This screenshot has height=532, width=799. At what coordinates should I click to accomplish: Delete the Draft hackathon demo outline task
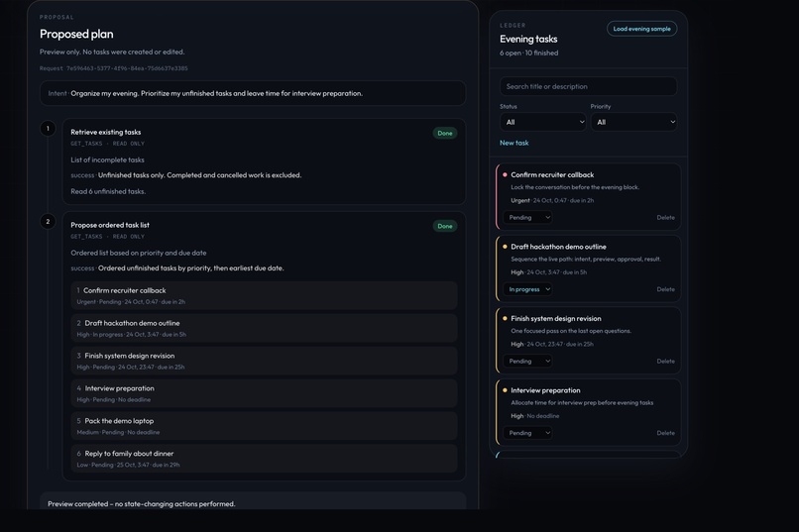pos(665,289)
